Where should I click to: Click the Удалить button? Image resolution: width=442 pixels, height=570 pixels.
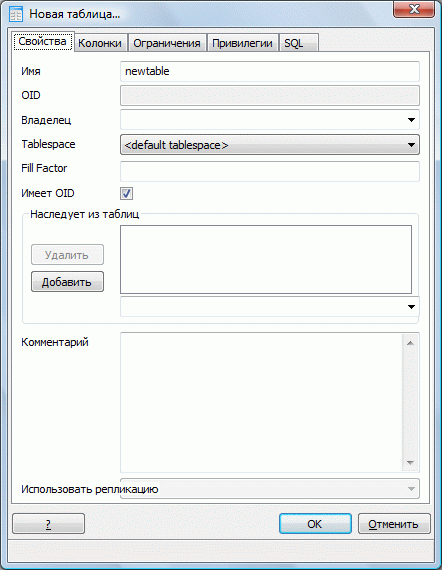coord(67,254)
